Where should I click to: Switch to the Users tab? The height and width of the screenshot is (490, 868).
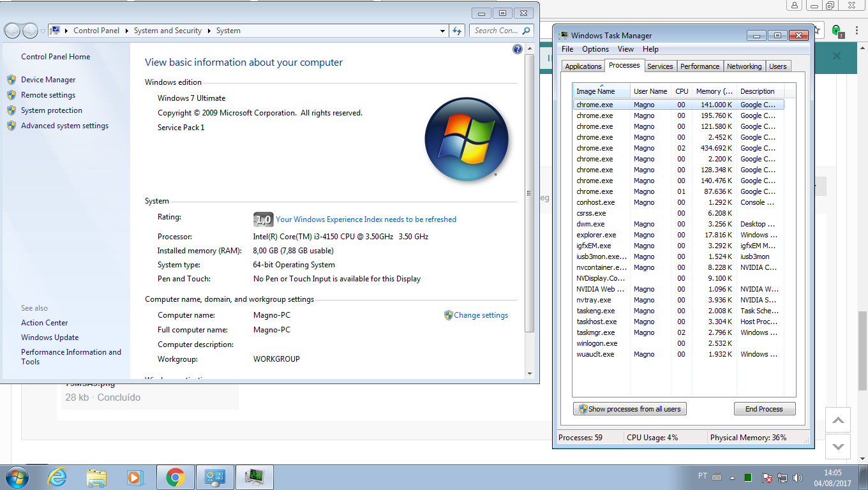pyautogui.click(x=778, y=66)
